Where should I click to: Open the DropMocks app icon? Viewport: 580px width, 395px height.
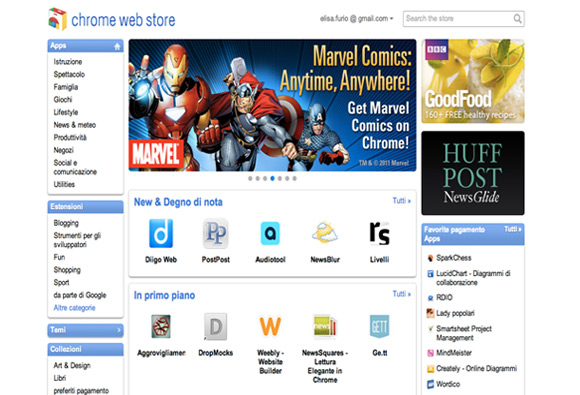click(x=216, y=327)
